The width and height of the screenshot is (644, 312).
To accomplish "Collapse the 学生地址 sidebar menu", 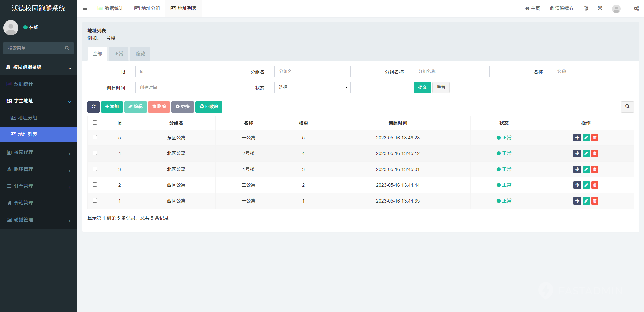I will (39, 101).
